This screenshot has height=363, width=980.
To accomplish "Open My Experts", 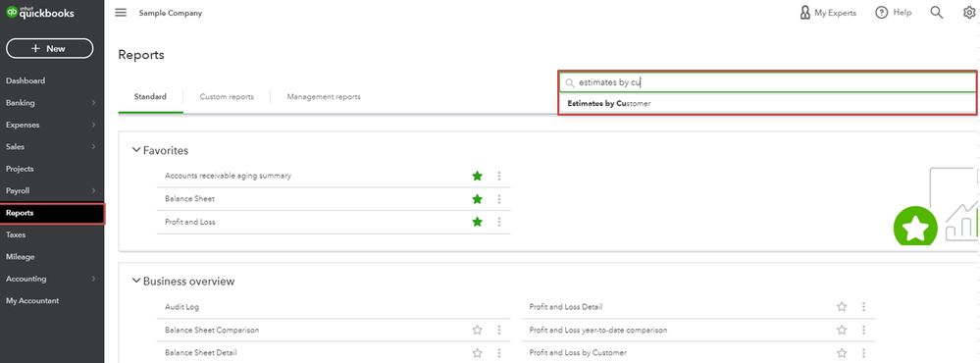I will pyautogui.click(x=828, y=13).
